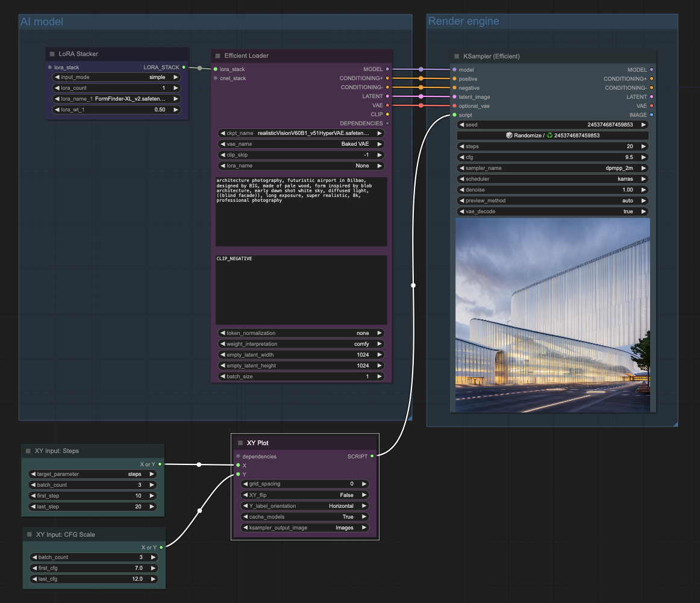Viewport: 700px width, 603px height.
Task: Increase the steps value with right arrow
Action: pos(643,146)
